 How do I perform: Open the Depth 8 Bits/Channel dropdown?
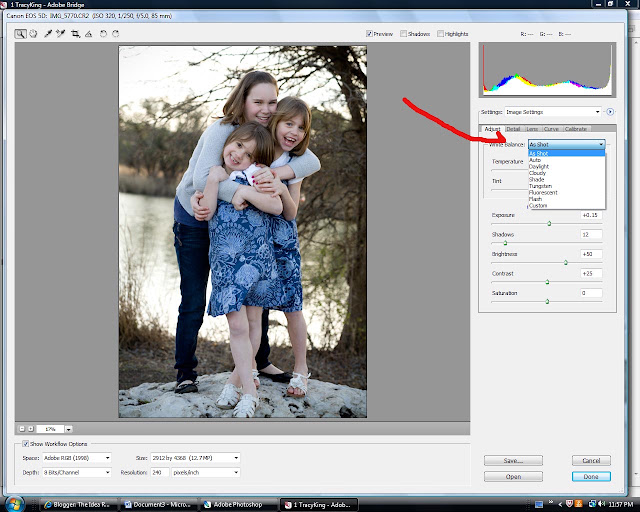[x=77, y=472]
